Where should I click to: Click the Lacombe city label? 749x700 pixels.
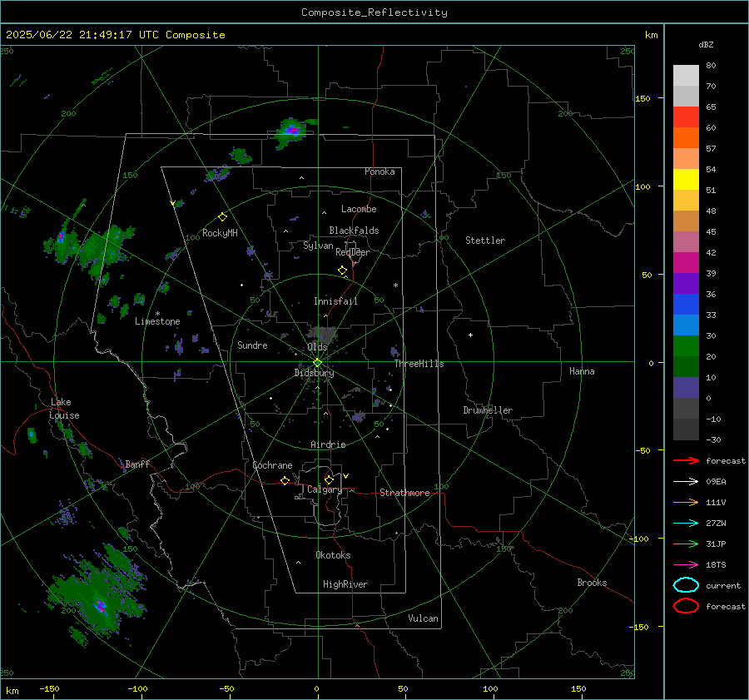pyautogui.click(x=359, y=209)
